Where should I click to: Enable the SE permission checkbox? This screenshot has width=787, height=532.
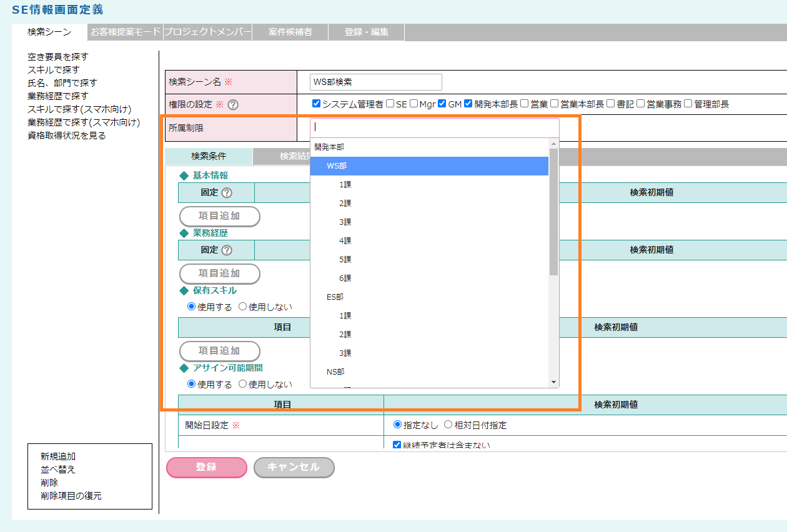pyautogui.click(x=390, y=104)
